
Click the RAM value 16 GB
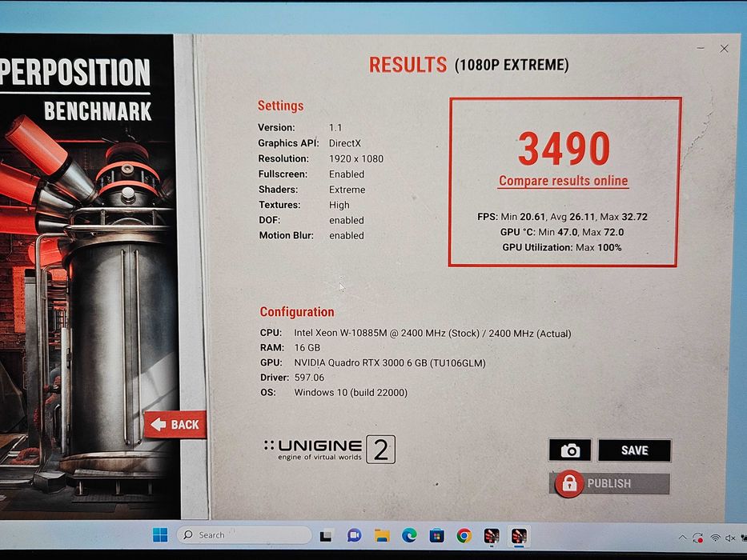pos(307,348)
